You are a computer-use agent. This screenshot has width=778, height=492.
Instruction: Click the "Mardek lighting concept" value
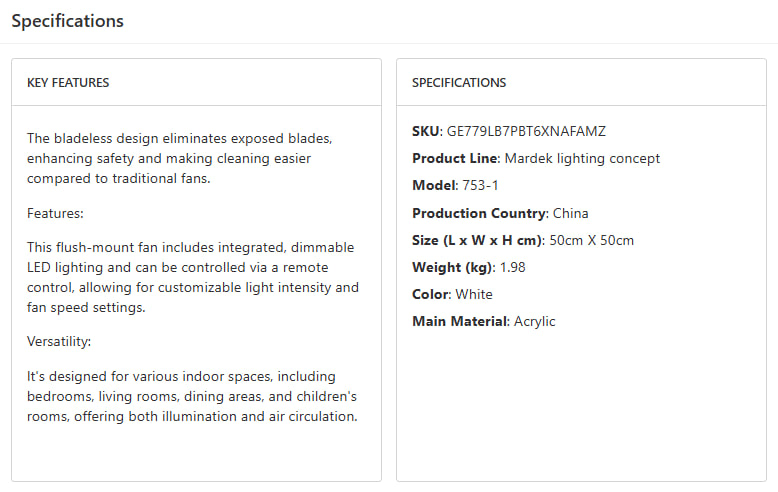[582, 158]
